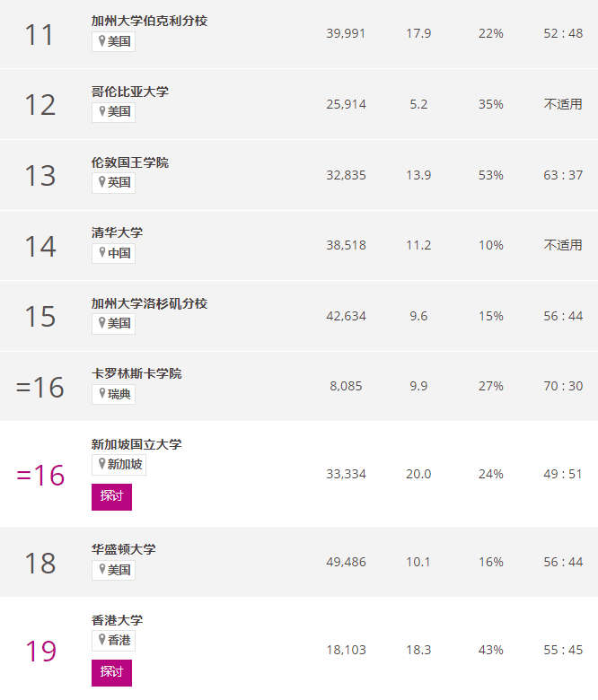This screenshot has height=700, width=598.
Task: Open the 新加坡国立大学 university link
Action: (x=136, y=444)
